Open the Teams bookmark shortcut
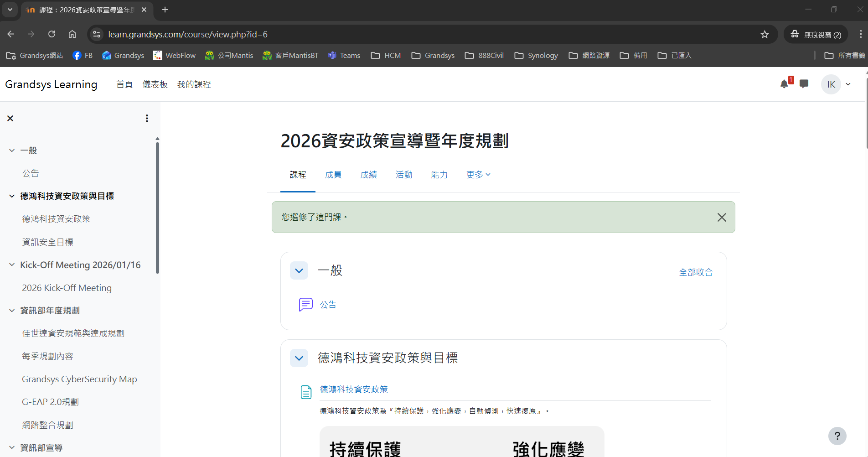Viewport: 868px width, 457px height. (344, 55)
